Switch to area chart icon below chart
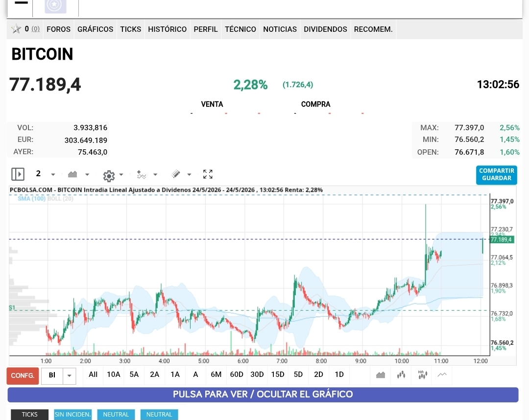The height and width of the screenshot is (420, 529). (x=381, y=375)
